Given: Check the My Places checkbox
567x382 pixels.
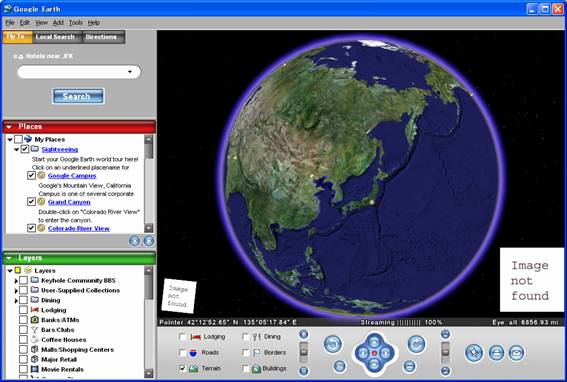Looking at the screenshot, I should [18, 139].
